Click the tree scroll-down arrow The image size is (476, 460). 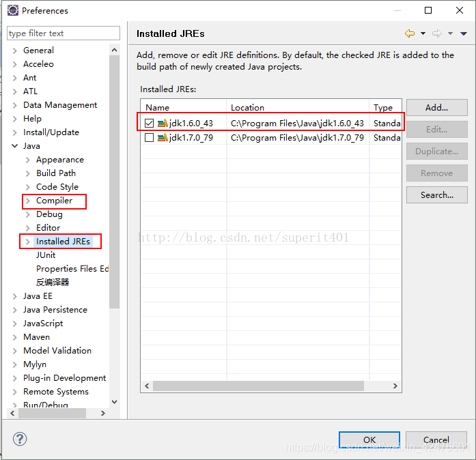[115, 402]
